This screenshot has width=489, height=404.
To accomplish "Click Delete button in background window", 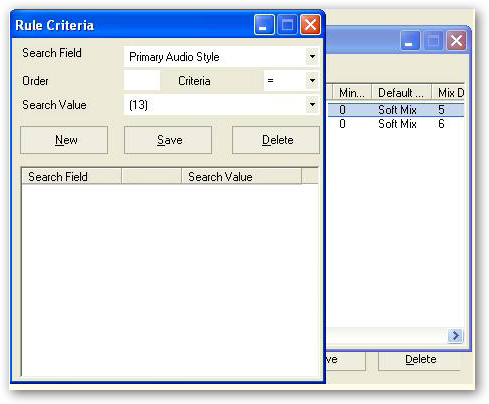I will tap(421, 360).
